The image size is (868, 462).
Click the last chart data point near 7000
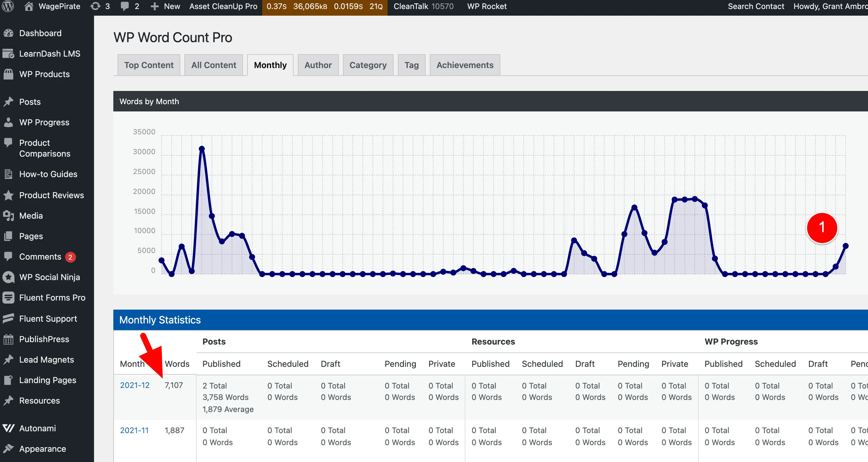(845, 246)
